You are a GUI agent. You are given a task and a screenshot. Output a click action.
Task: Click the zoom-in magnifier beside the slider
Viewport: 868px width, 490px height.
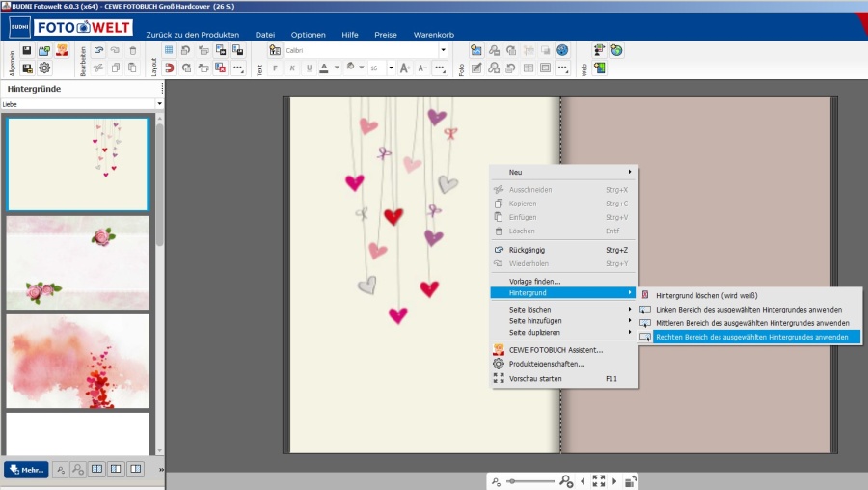[566, 480]
